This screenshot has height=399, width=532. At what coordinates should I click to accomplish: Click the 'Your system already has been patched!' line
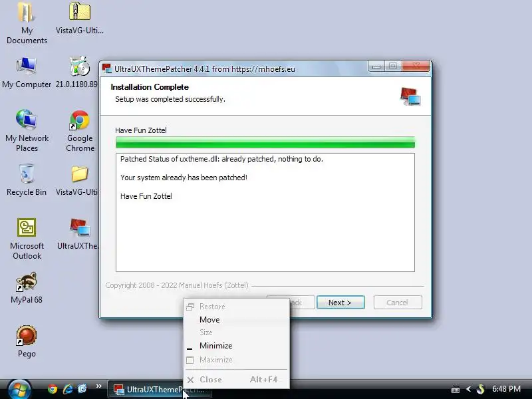click(x=184, y=178)
